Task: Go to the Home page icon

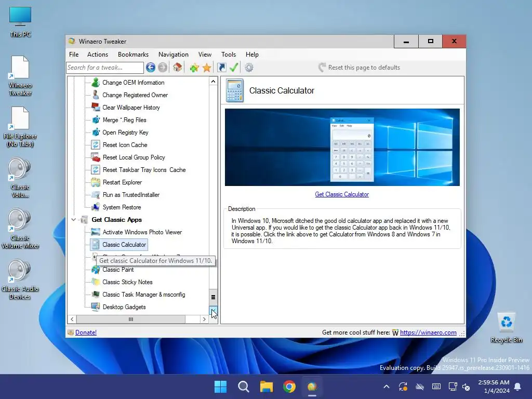Action: click(x=178, y=67)
